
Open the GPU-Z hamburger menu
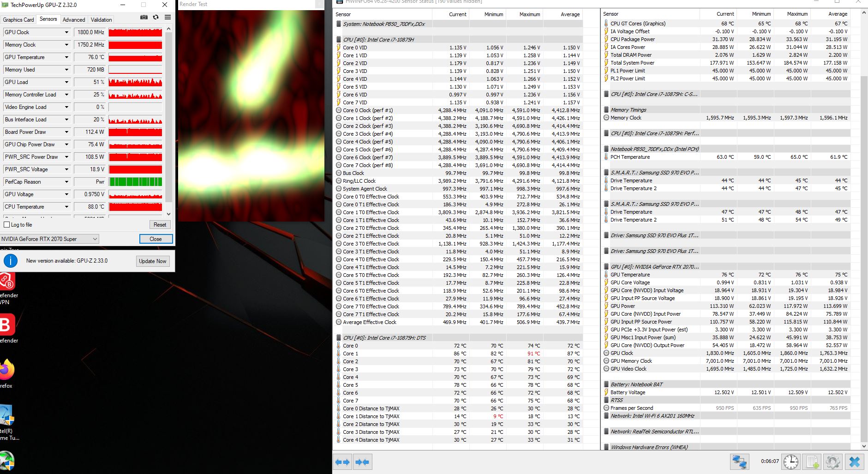168,17
